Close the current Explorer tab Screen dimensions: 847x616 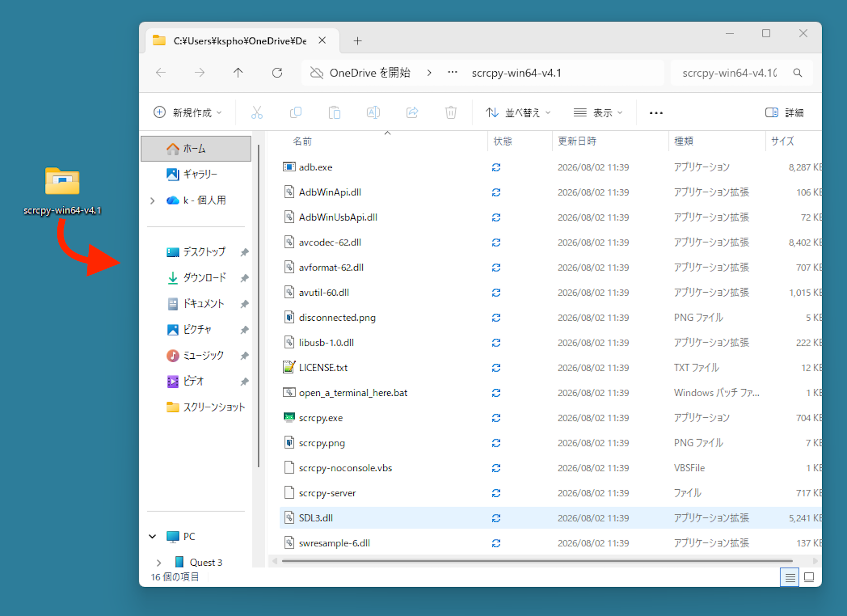[x=322, y=41]
